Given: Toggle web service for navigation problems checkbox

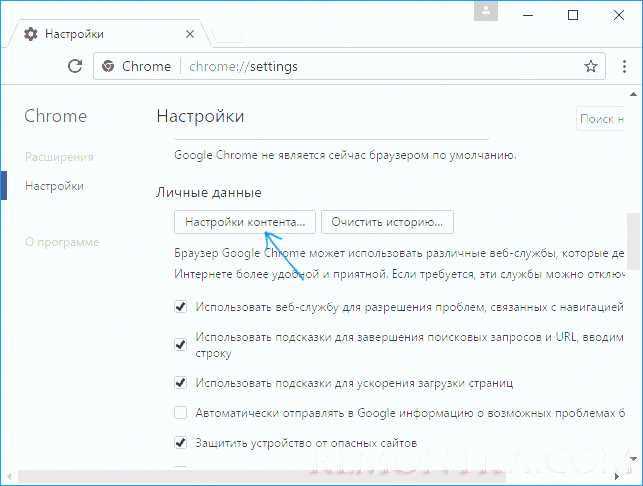Looking at the screenshot, I should click(x=180, y=306).
